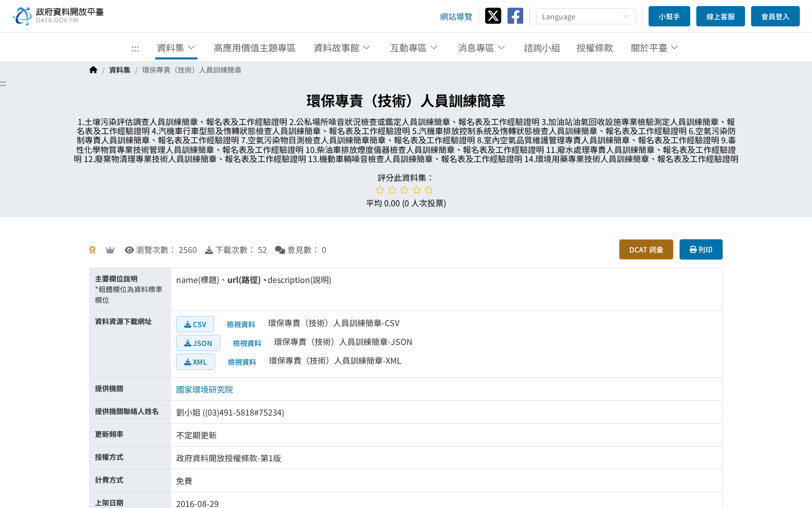Click 檢視資料 for the JSON row
Image resolution: width=812 pixels, height=508 pixels.
pyautogui.click(x=247, y=343)
